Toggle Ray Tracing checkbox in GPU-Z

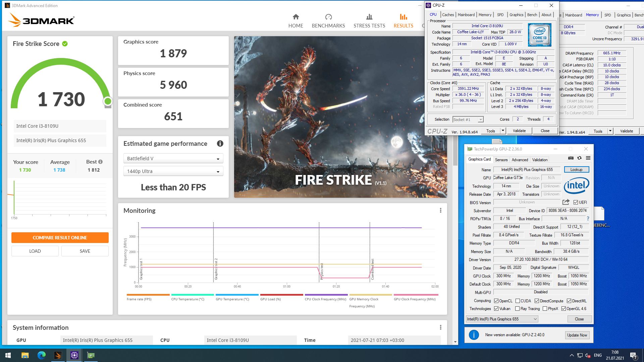[517, 309]
